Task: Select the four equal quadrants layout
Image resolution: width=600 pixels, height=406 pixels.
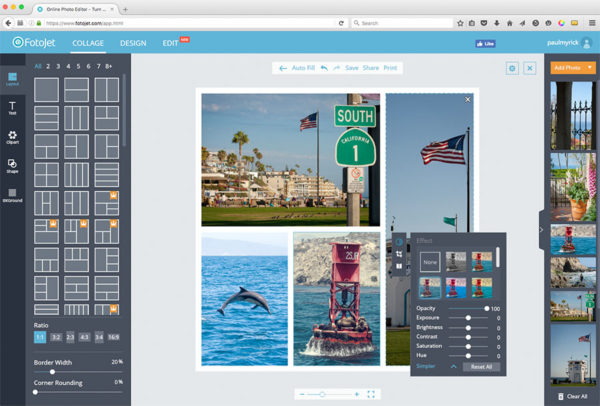Action: point(46,174)
